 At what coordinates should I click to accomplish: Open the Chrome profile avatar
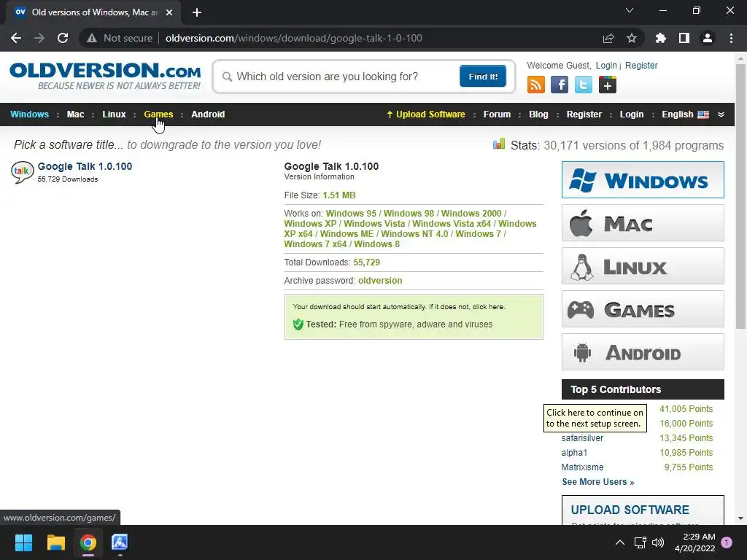(708, 38)
